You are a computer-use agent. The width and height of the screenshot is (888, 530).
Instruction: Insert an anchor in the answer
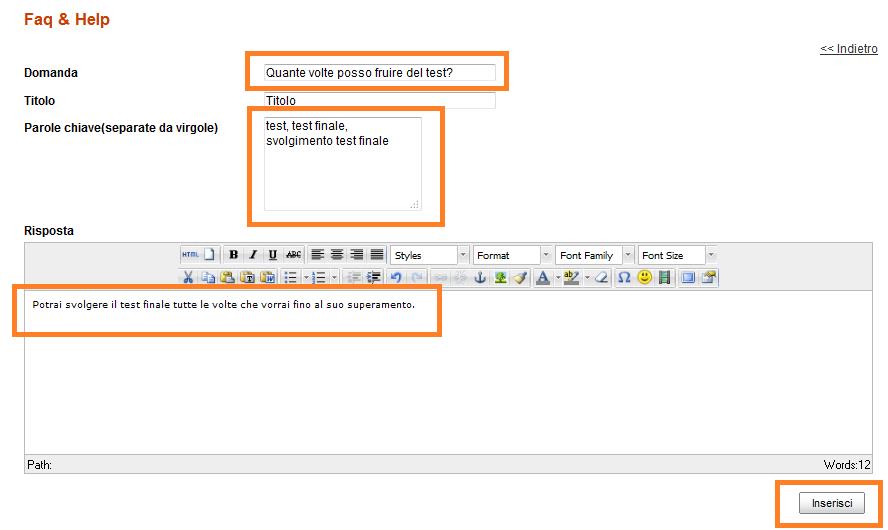point(479,278)
